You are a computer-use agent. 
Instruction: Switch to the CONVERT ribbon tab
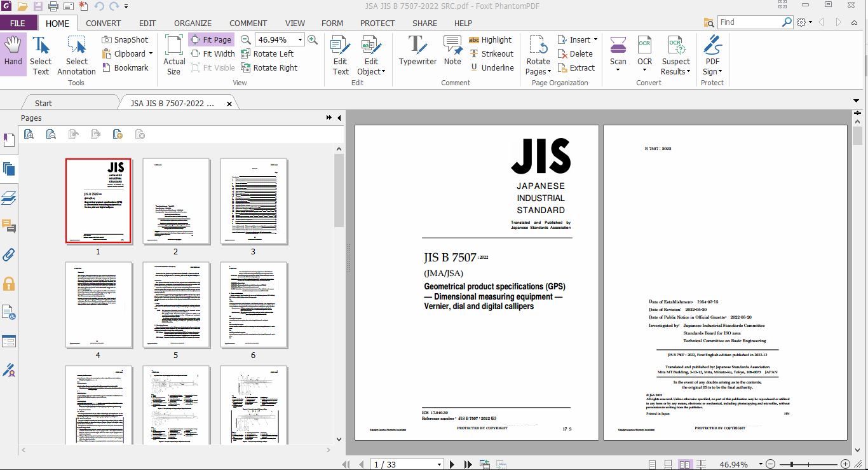(103, 23)
